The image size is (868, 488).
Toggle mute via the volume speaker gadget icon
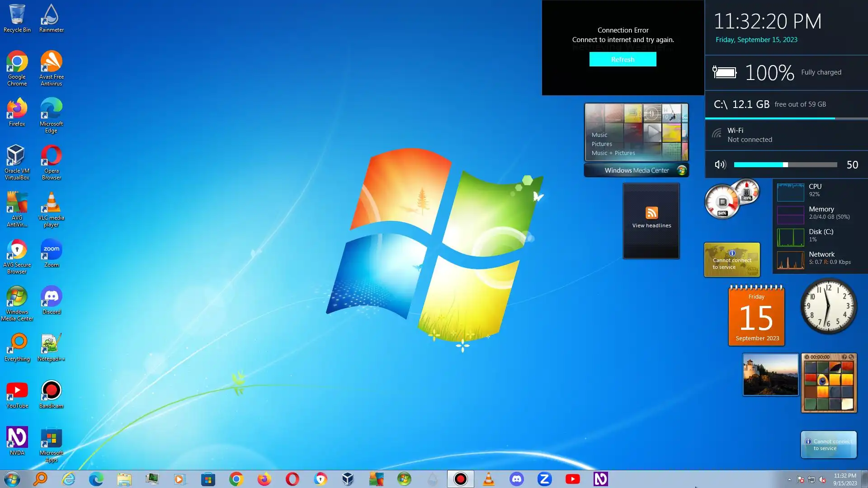pos(720,165)
